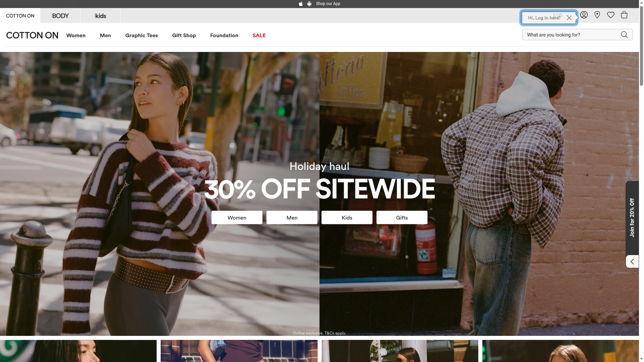Click the search magnifier icon

click(624, 35)
